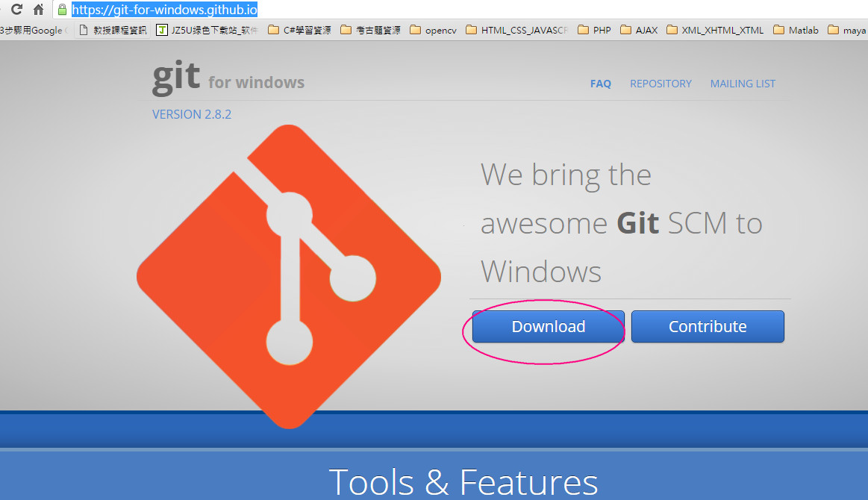This screenshot has height=500, width=868.
Task: Open the 考古題資源 bookmark folder
Action: (x=370, y=30)
